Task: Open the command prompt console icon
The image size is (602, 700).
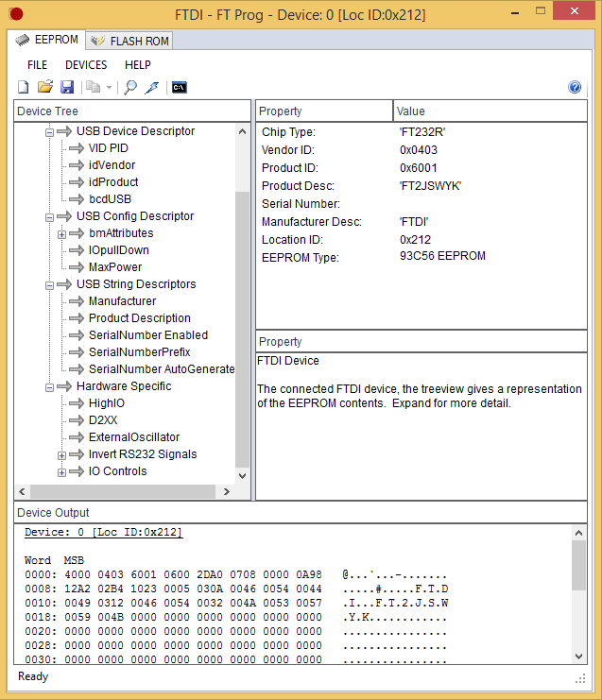Action: 179,88
